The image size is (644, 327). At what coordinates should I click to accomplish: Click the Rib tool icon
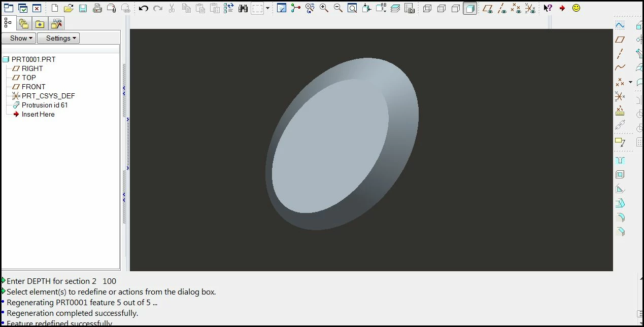point(620,189)
